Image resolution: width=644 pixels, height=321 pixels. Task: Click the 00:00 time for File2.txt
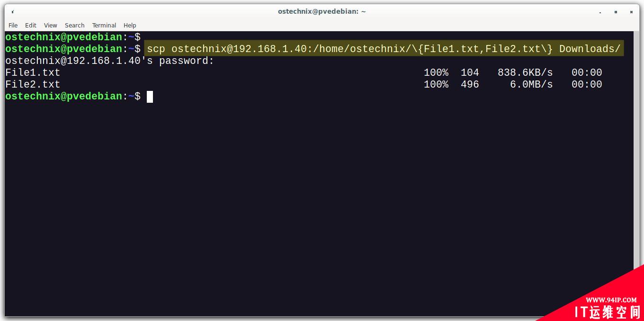point(587,84)
